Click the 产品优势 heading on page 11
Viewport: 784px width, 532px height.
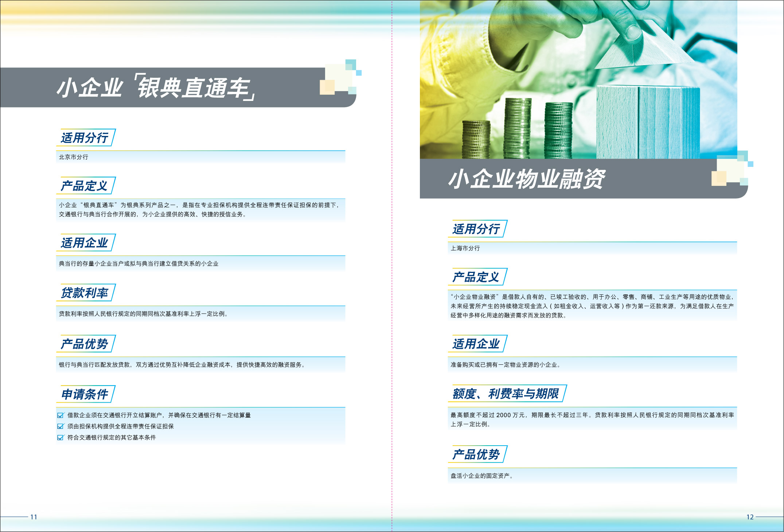pyautogui.click(x=85, y=344)
